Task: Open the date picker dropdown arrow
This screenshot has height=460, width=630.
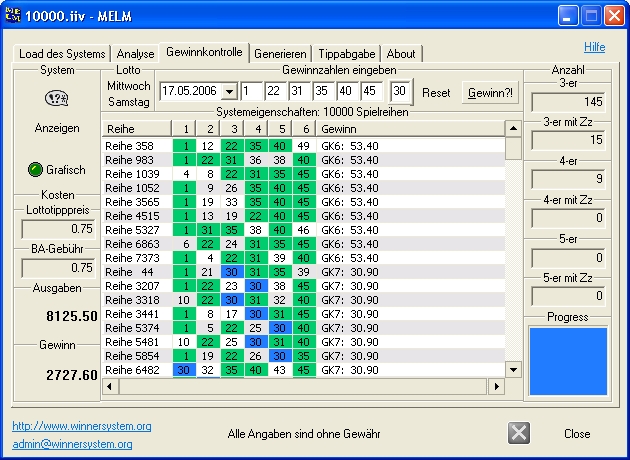Action: tap(229, 92)
